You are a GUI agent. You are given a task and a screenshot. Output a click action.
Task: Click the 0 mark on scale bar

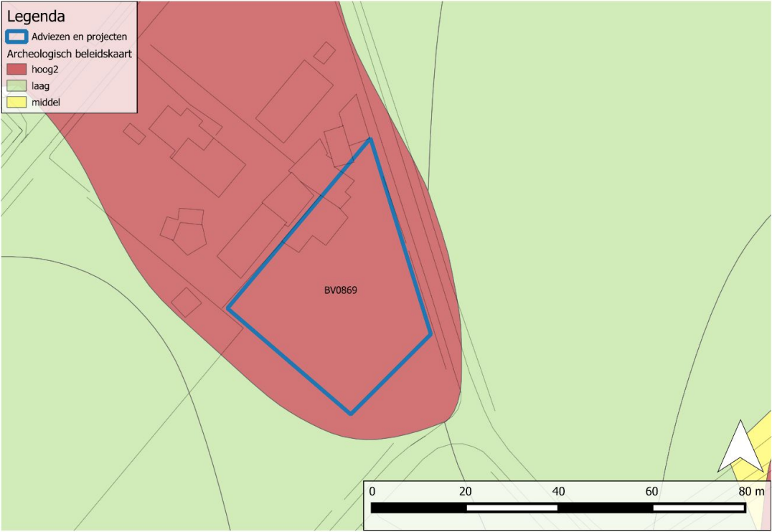372,491
